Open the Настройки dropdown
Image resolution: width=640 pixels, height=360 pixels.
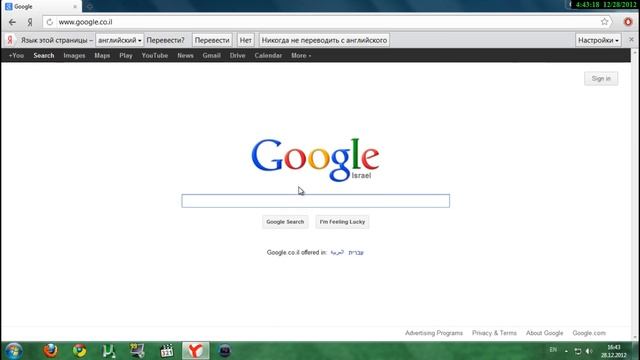coord(598,40)
